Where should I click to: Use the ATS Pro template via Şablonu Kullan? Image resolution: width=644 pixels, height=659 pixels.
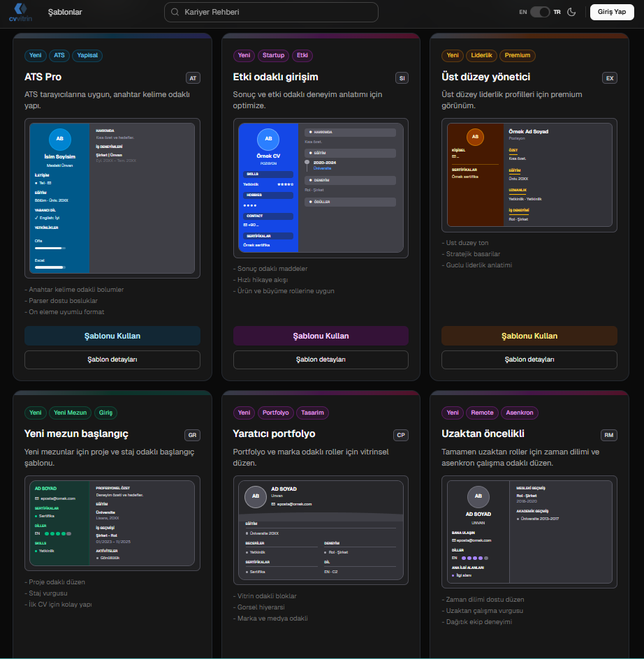112,336
